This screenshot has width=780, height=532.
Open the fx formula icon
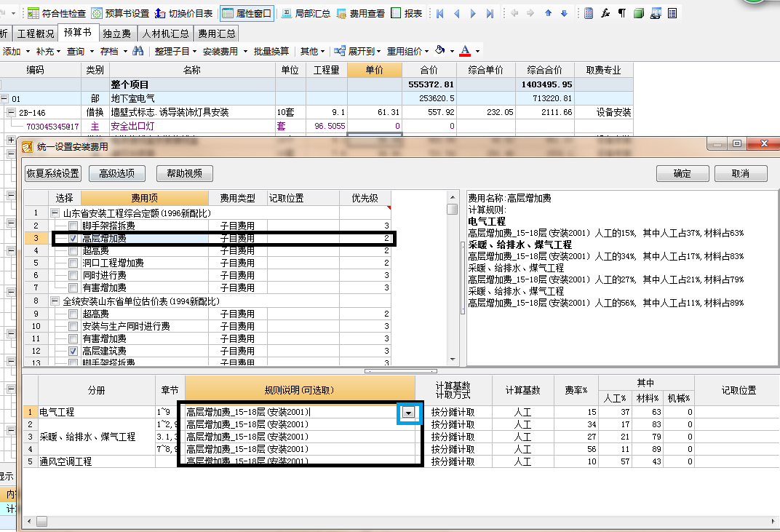click(x=605, y=13)
